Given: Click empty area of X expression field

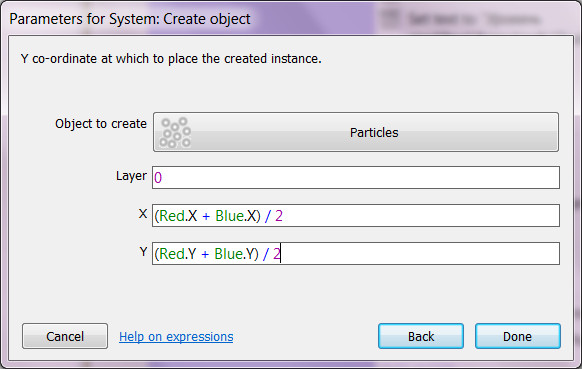Looking at the screenshot, I should click(x=419, y=216).
